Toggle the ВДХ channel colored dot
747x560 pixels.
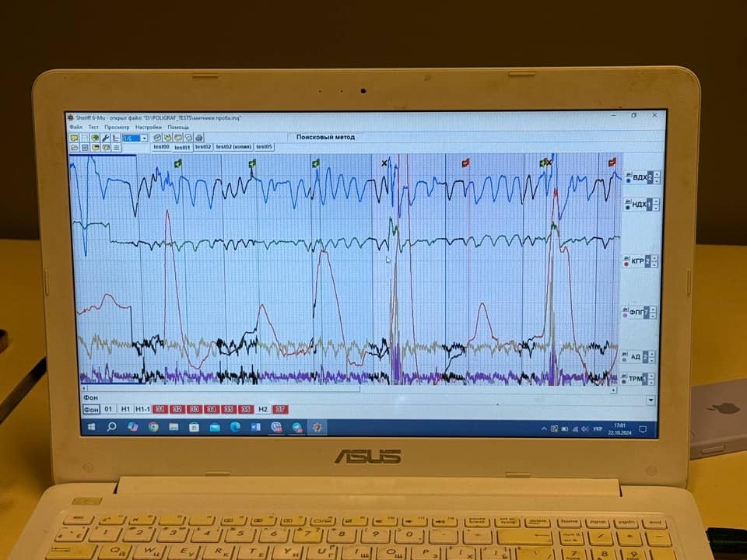click(x=627, y=182)
